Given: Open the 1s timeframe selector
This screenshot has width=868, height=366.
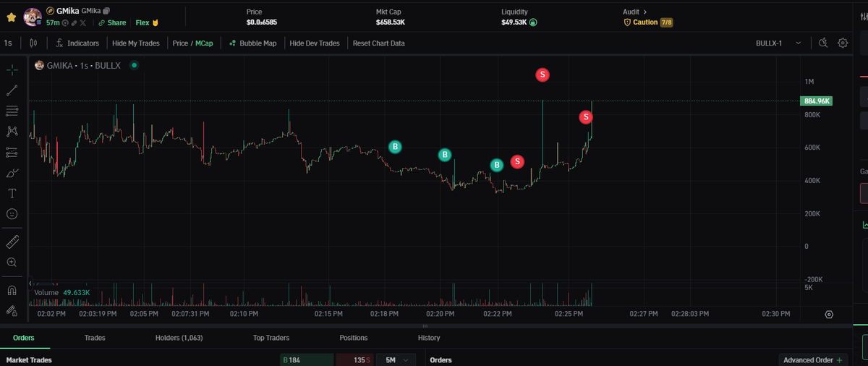Looking at the screenshot, I should click(x=7, y=43).
